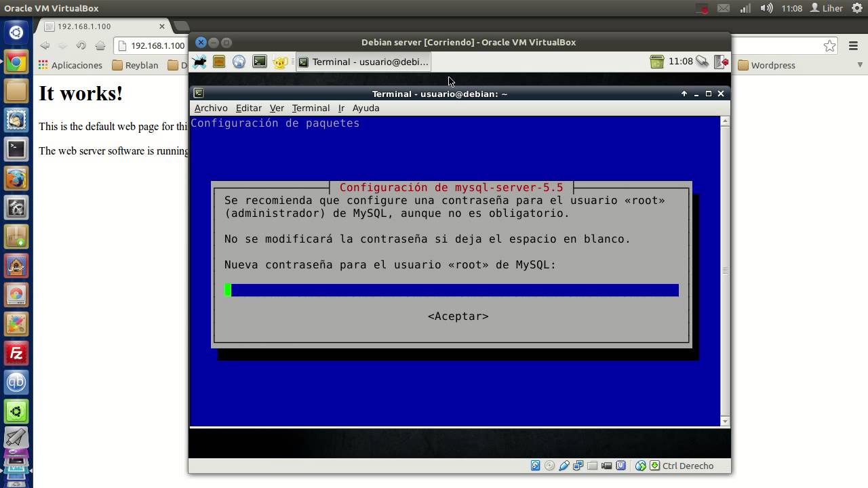Launch FileZilla from the Ubuntu launcher
868x488 pixels.
click(16, 353)
